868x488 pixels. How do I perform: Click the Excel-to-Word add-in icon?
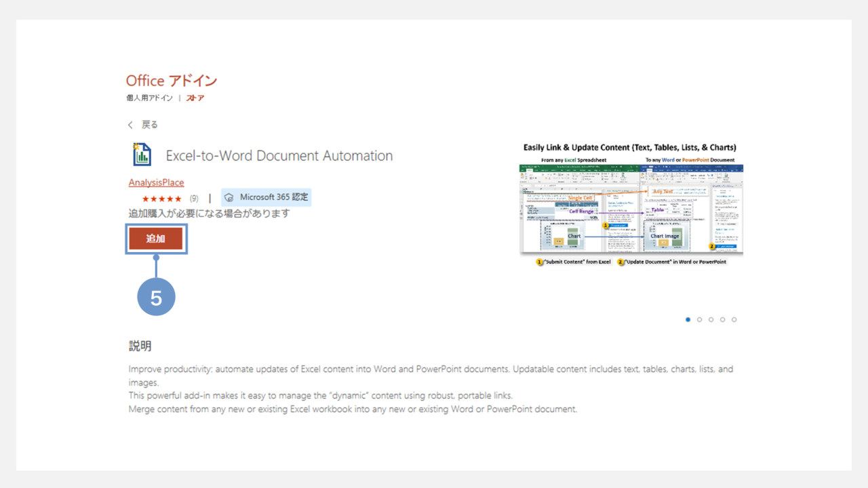click(142, 155)
